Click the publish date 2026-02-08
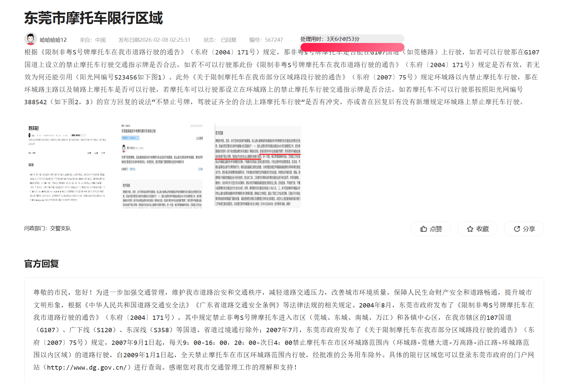This screenshot has height=382, width=588. coord(164,40)
